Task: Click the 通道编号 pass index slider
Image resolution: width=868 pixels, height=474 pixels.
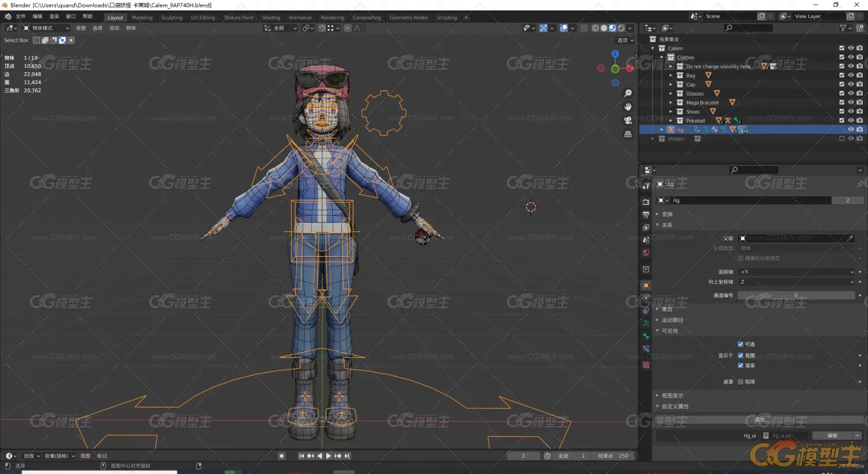Action: click(796, 295)
